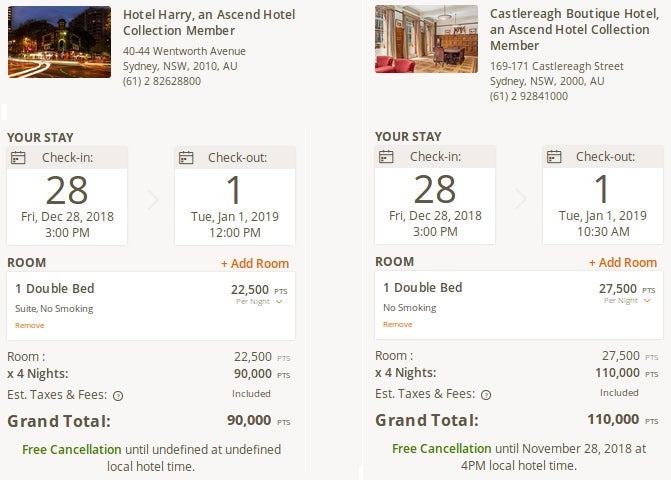This screenshot has height=480, width=671.
Task: Expand Castlereagh per-night points chevron
Action: (648, 301)
